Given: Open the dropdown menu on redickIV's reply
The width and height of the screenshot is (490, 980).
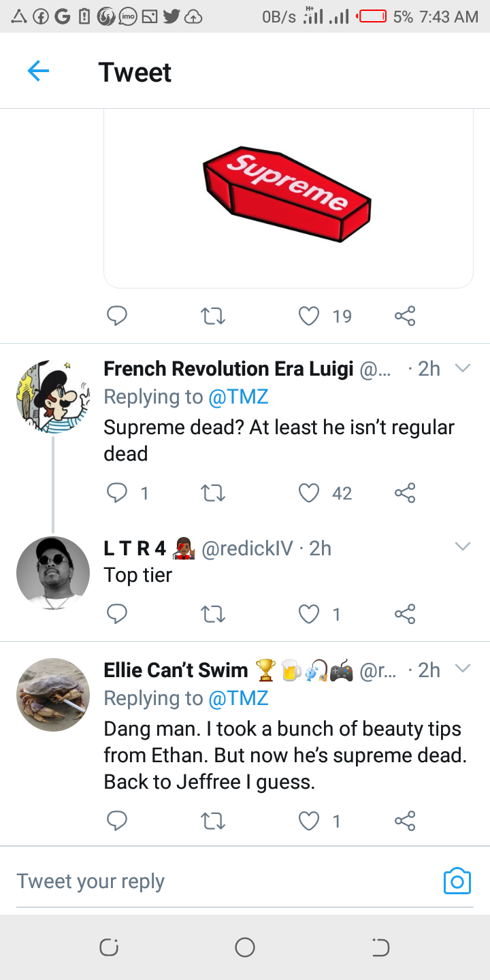Looking at the screenshot, I should tap(463, 546).
